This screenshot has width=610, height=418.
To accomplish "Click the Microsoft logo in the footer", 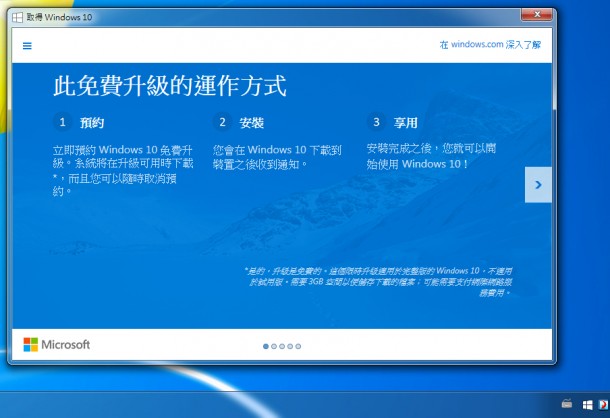I will pyautogui.click(x=57, y=344).
